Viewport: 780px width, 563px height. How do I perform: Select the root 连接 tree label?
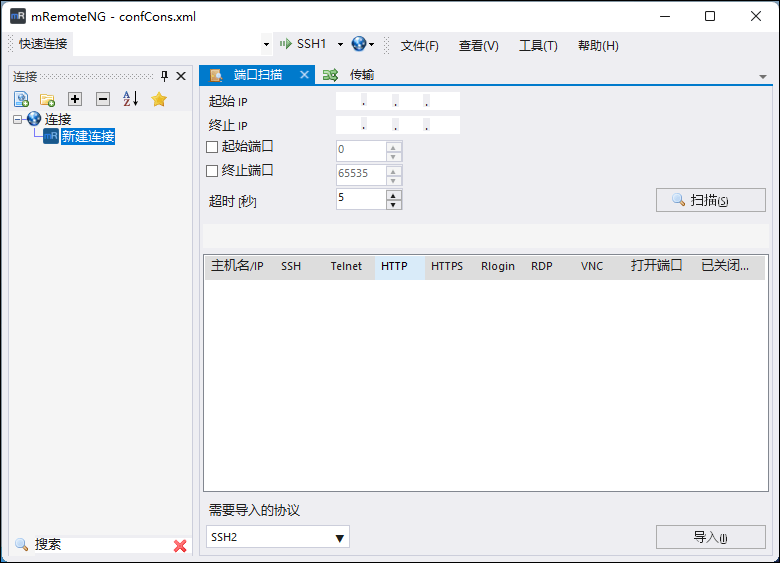[58, 119]
